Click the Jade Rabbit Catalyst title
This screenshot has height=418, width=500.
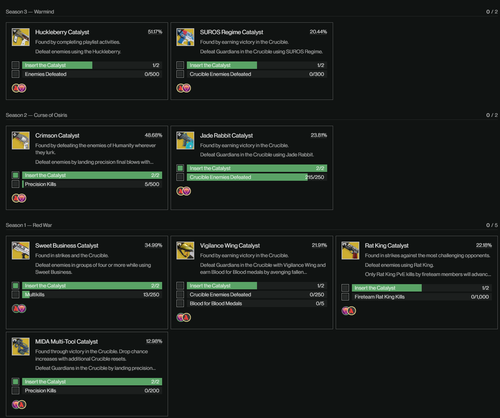coord(226,135)
